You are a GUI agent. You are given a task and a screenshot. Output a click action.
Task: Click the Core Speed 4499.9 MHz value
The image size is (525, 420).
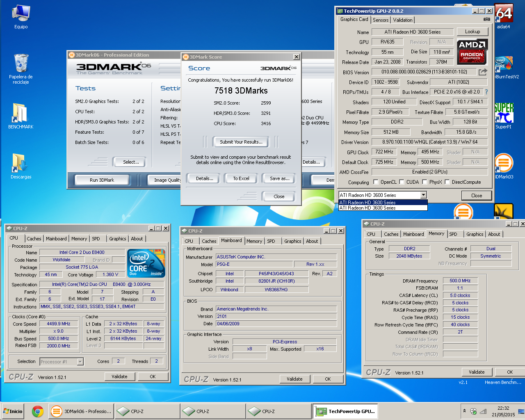[x=59, y=324]
